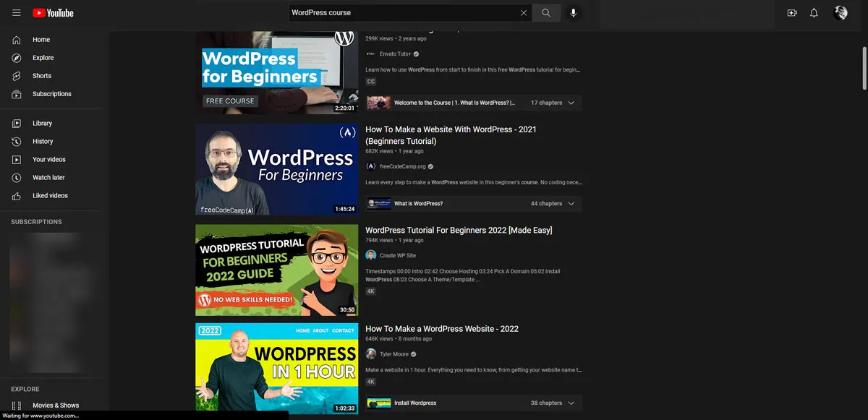Click the Watch later clock icon
Image resolution: width=868 pixels, height=420 pixels.
[17, 178]
